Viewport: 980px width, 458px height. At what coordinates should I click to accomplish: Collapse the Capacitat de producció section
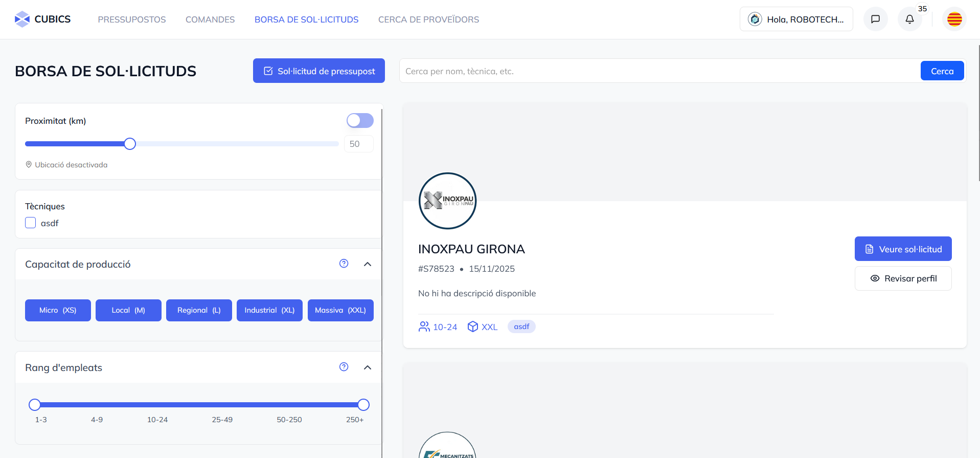[x=367, y=264]
